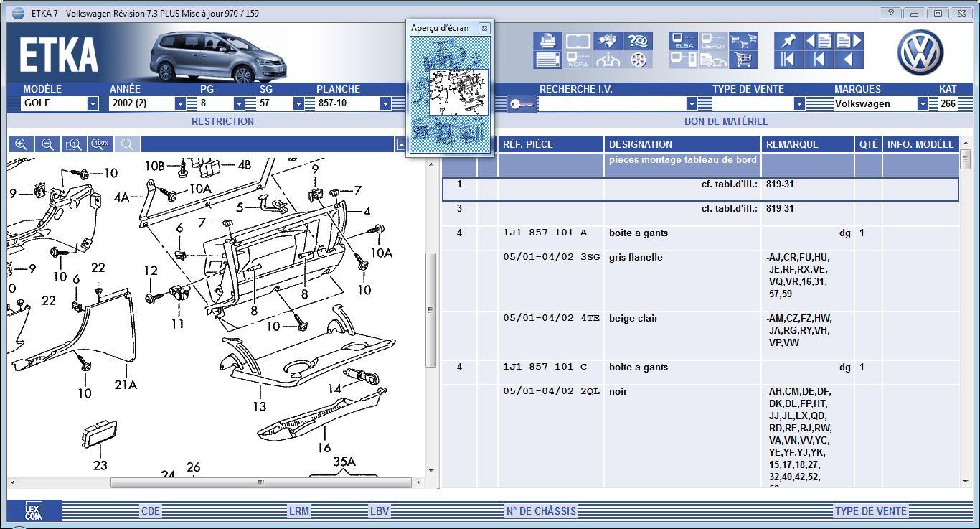Select the noir colour row

(700, 436)
